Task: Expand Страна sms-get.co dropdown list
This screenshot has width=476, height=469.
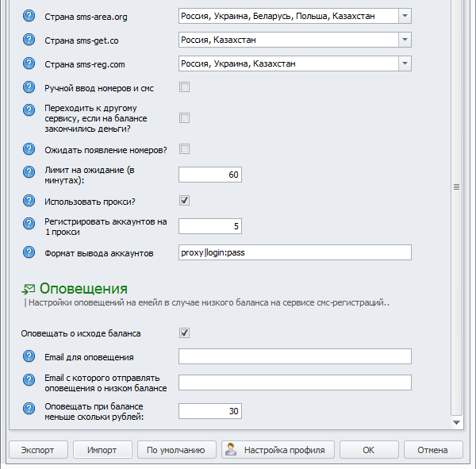Action: [x=404, y=40]
